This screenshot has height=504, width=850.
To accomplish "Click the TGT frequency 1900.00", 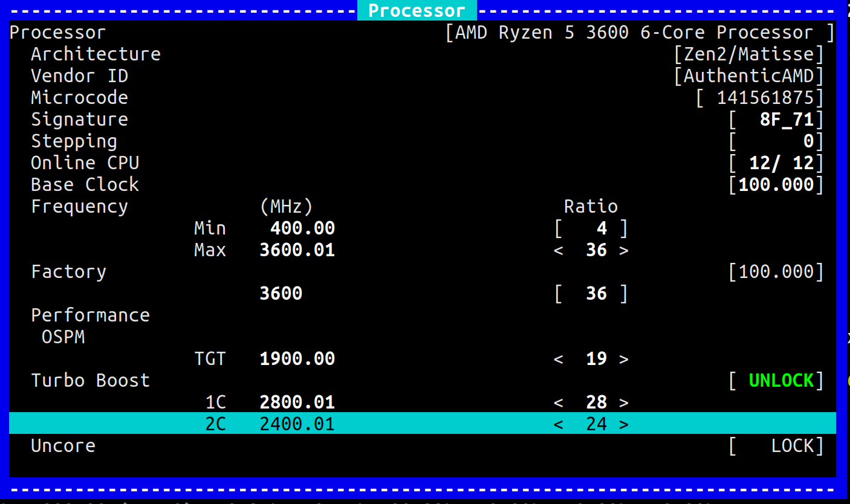I will 297,359.
